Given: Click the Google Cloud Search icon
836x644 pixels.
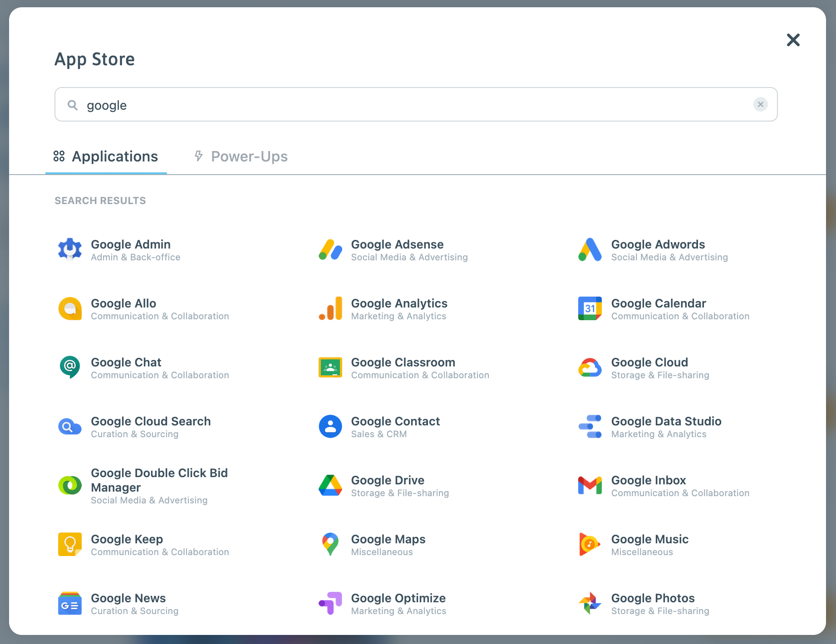Looking at the screenshot, I should point(70,426).
